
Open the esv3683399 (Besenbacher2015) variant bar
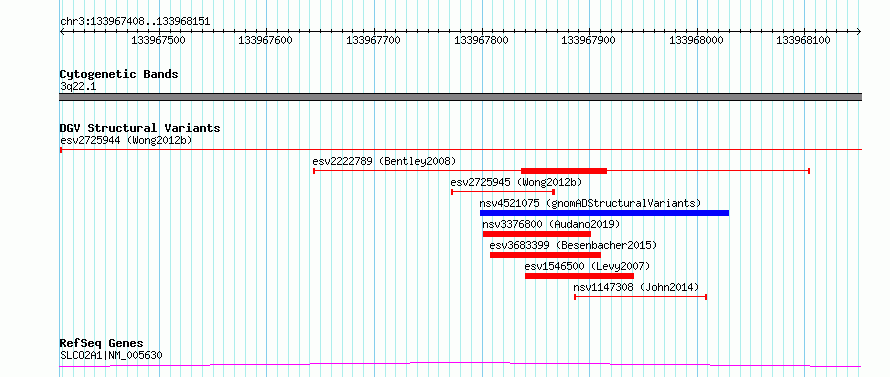click(x=545, y=255)
